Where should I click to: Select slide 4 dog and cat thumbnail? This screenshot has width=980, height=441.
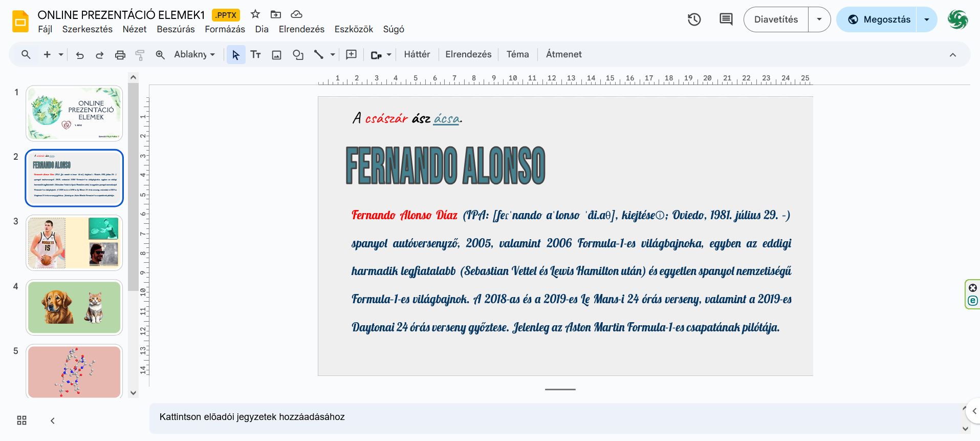click(x=74, y=307)
